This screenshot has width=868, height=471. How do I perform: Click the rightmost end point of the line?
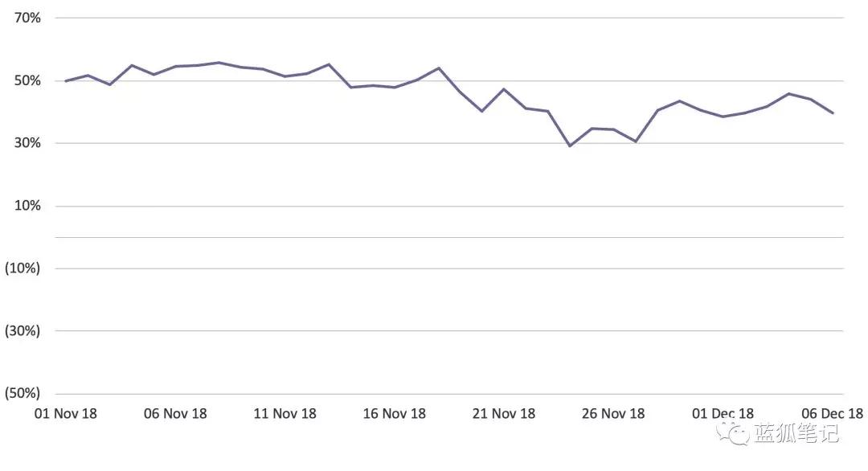pyautogui.click(x=833, y=113)
